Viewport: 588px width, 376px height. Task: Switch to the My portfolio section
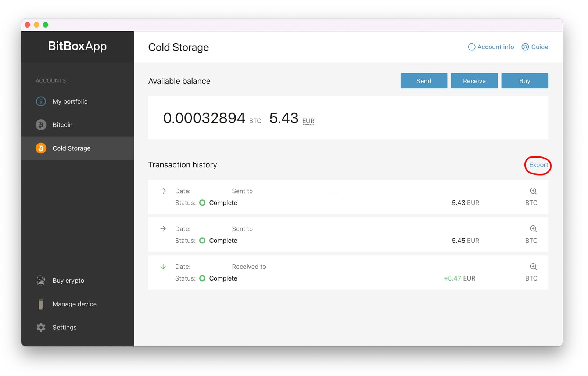tap(70, 101)
